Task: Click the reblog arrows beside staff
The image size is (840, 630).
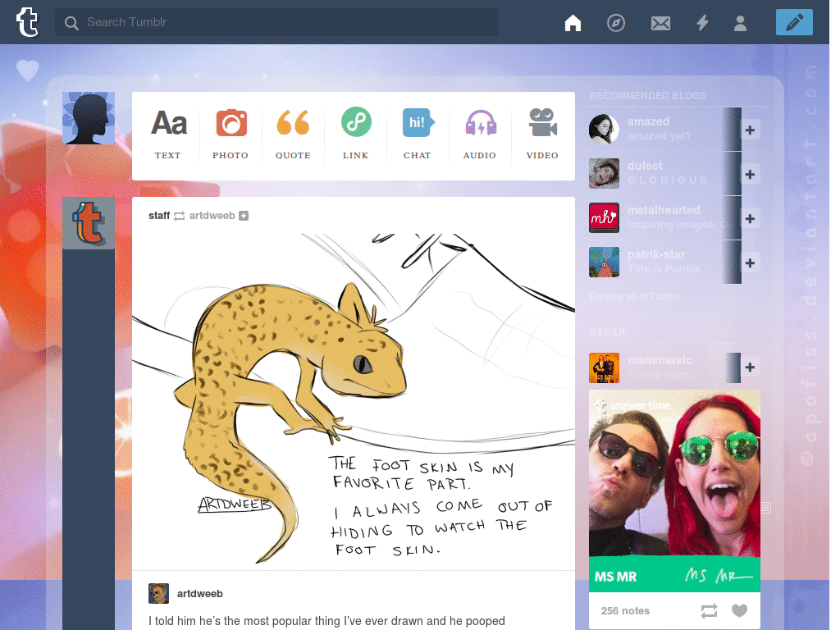Action: point(180,216)
